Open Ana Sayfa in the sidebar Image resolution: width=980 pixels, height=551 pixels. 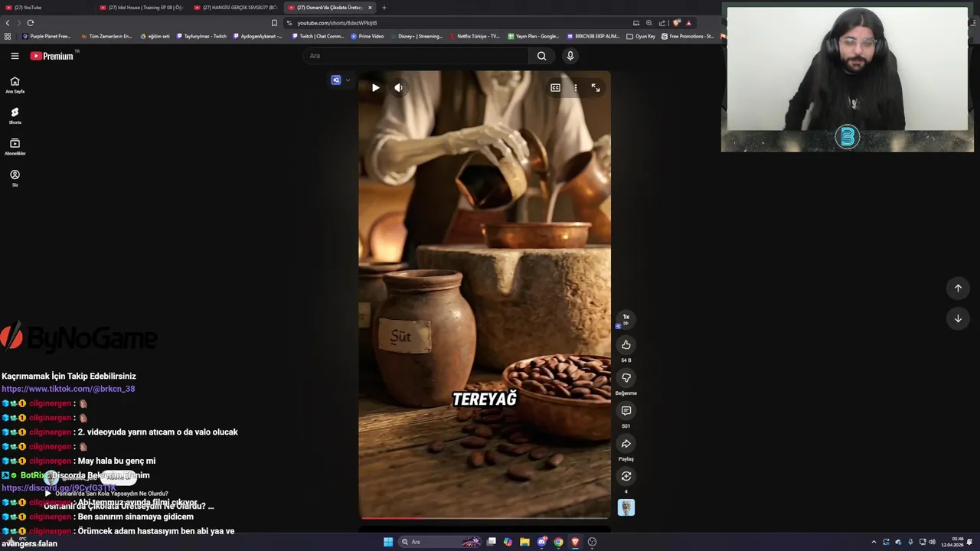coord(15,85)
